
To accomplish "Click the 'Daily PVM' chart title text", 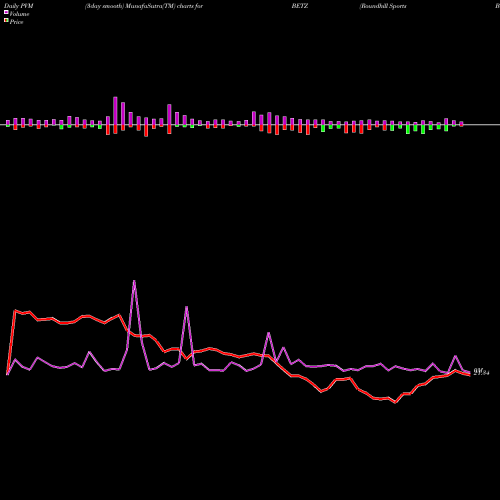I will [x=19, y=6].
